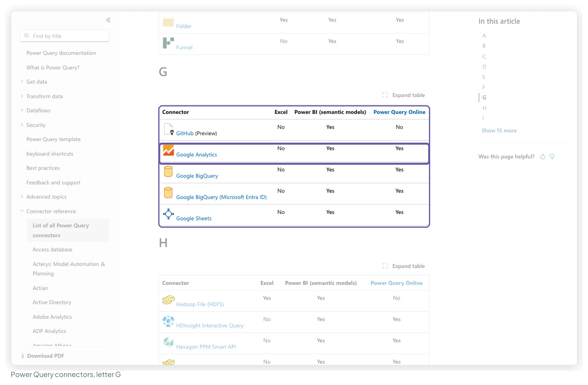This screenshot has width=588, height=385.
Task: Collapse the Connector reference section
Action: pos(22,211)
